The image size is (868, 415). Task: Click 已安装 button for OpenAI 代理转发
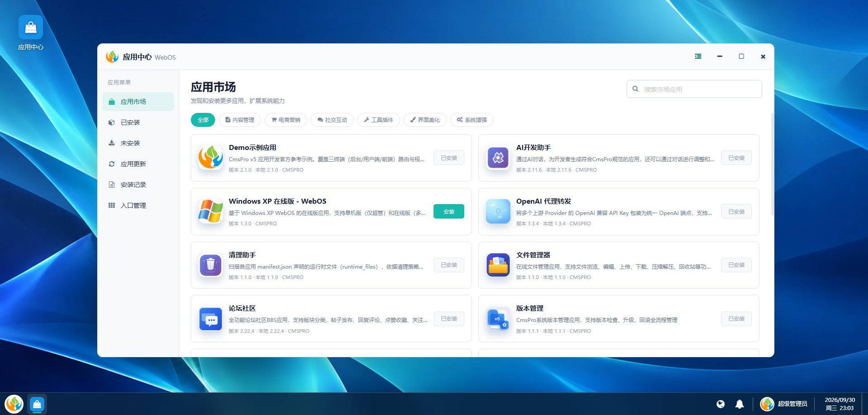click(736, 211)
